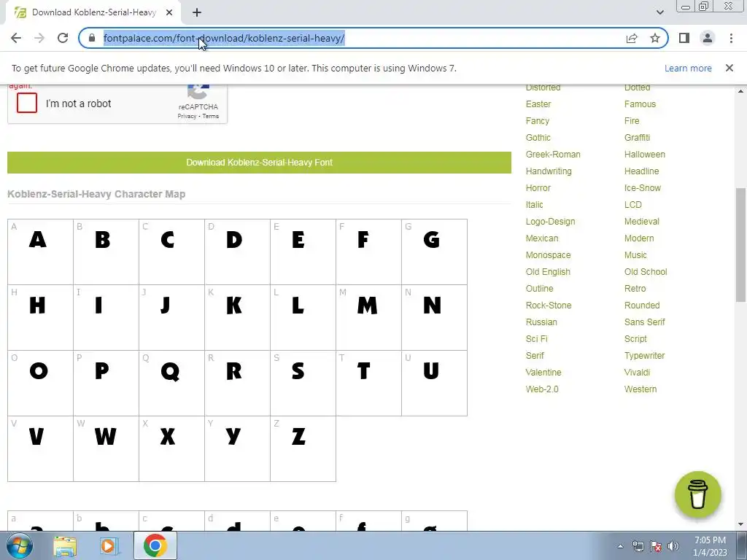Go back to the previous page
Screen dimensions: 747x560
(16, 38)
